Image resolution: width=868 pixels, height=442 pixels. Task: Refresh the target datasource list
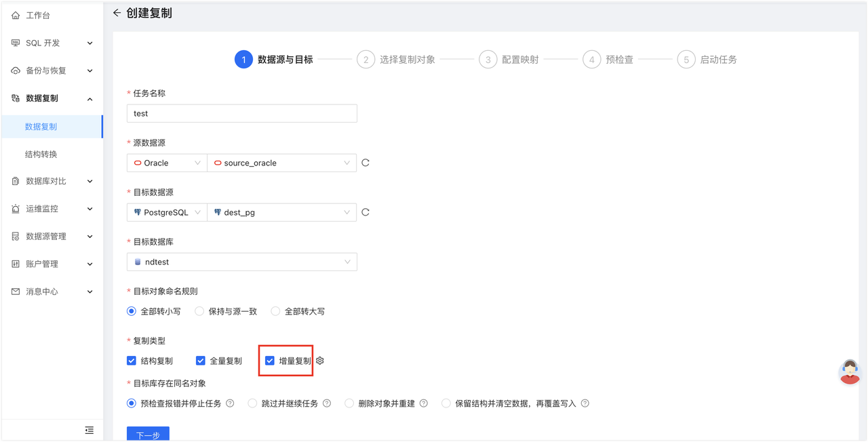point(366,212)
